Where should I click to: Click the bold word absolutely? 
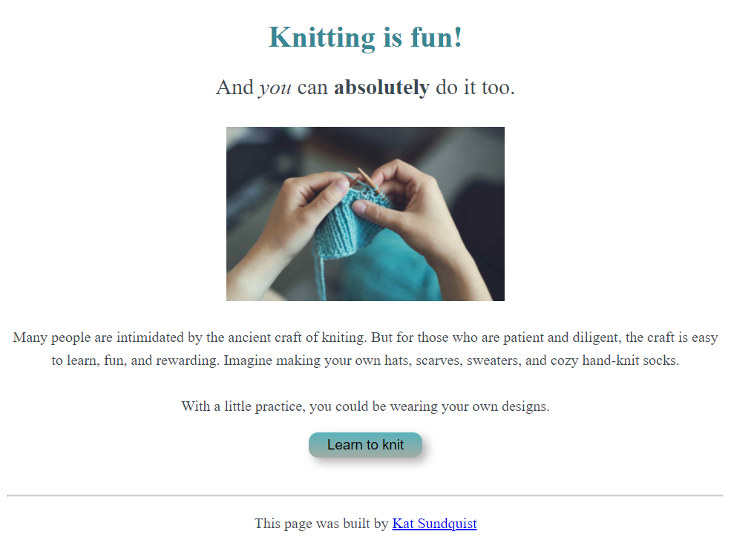click(381, 87)
